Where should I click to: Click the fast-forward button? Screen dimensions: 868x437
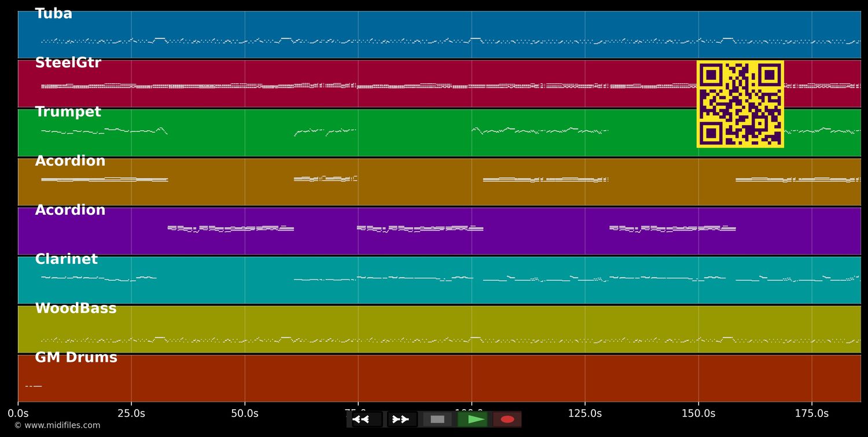pos(400,419)
